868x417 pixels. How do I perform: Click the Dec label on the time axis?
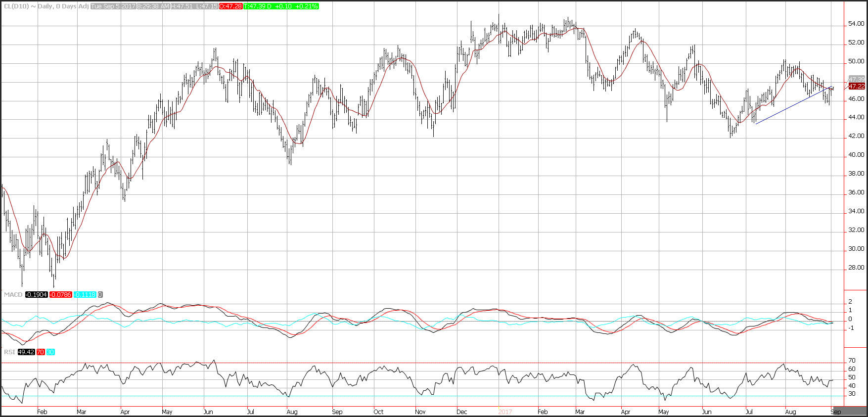pyautogui.click(x=462, y=412)
